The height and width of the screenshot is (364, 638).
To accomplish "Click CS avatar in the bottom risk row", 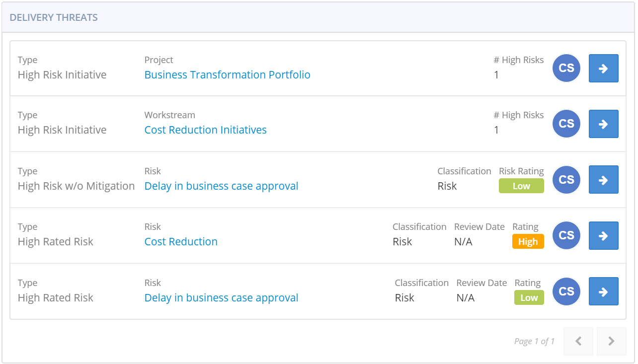I will [x=566, y=291].
